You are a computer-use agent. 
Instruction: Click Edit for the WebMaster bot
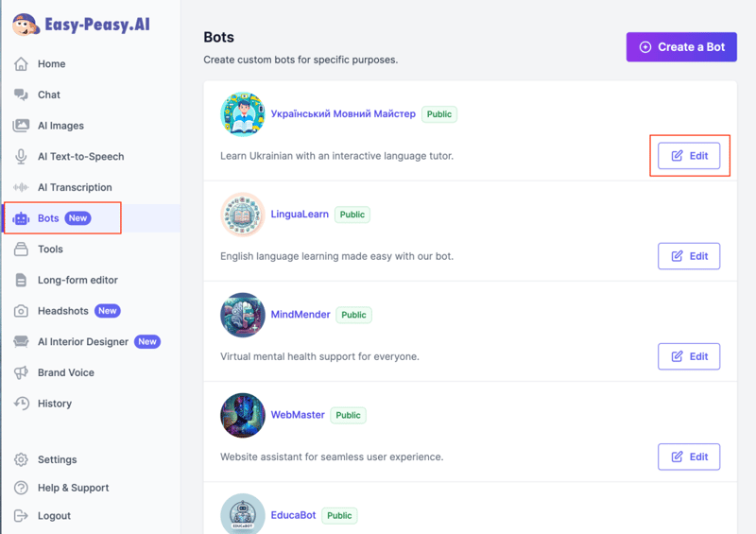[x=689, y=456]
